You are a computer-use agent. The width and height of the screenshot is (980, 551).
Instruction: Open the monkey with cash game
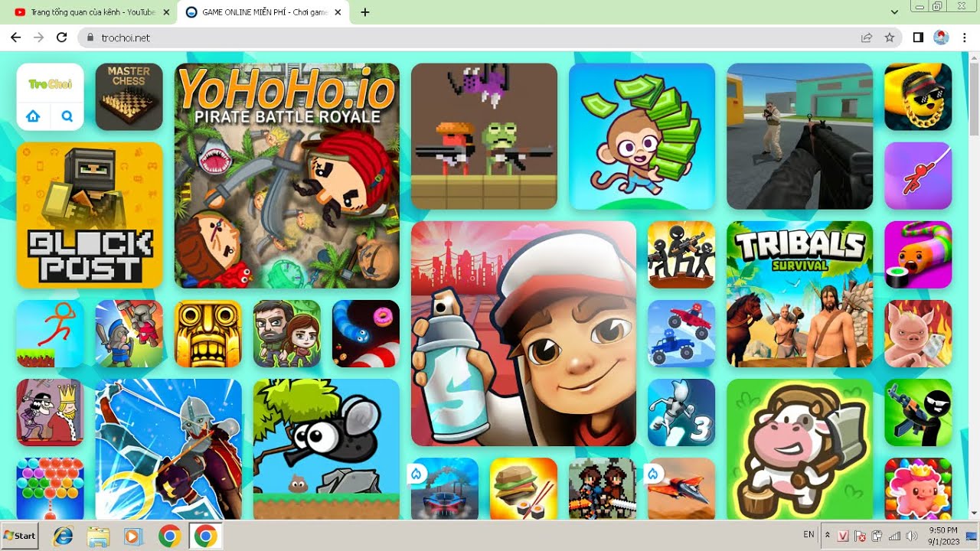coord(642,136)
